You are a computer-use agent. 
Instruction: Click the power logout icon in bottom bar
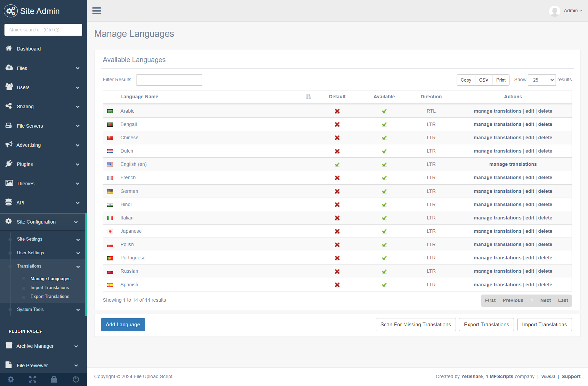[76, 379]
